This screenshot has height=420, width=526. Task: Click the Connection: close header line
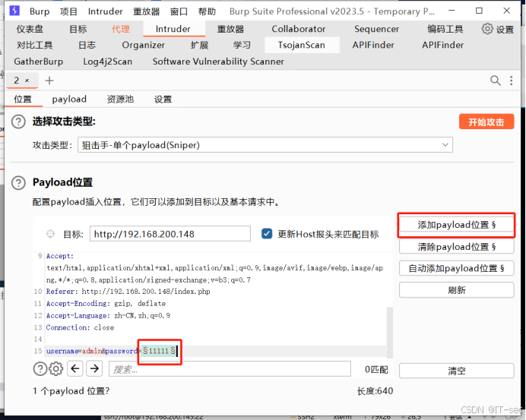tap(80, 327)
